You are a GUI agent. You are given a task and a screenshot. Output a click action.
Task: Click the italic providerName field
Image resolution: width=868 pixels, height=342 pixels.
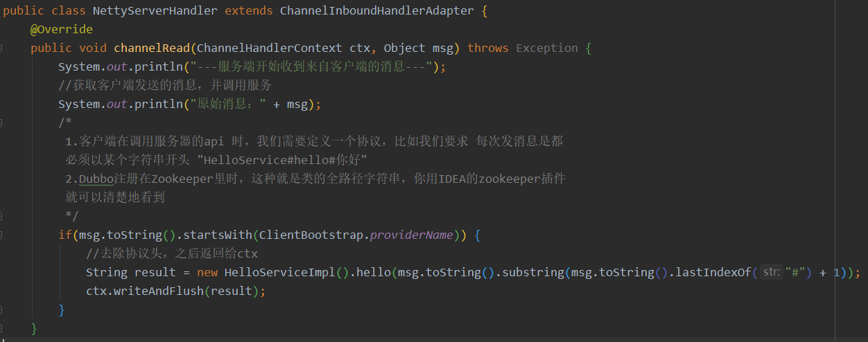[x=412, y=235]
